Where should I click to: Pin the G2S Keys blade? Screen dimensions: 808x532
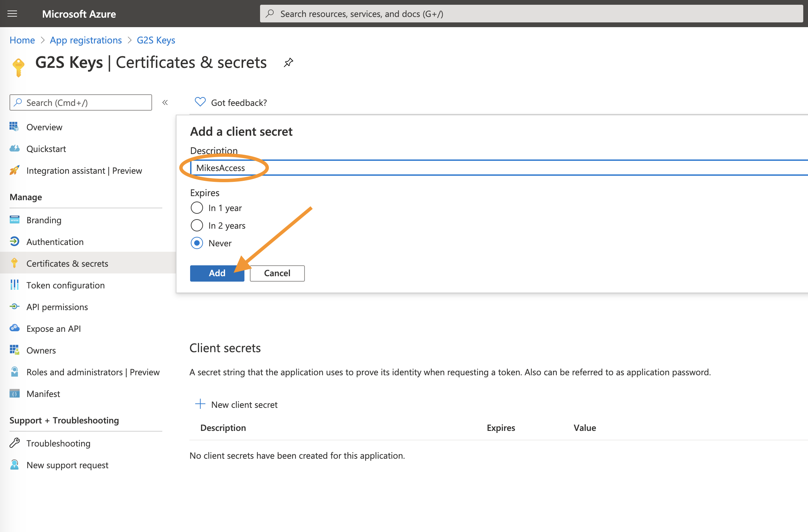click(x=288, y=62)
